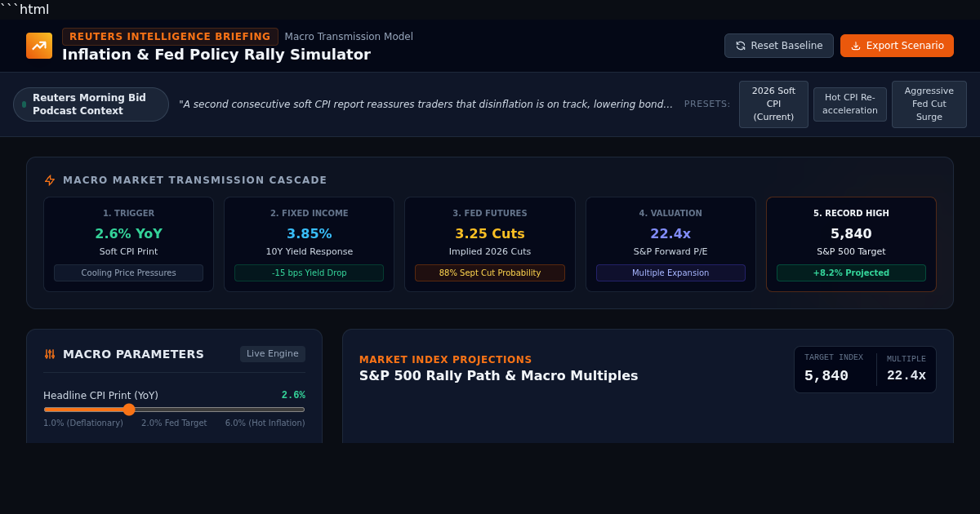Open the 3. Fed Futures cuts card
Image resolution: width=980 pixels, height=514 pixels.
click(490, 245)
